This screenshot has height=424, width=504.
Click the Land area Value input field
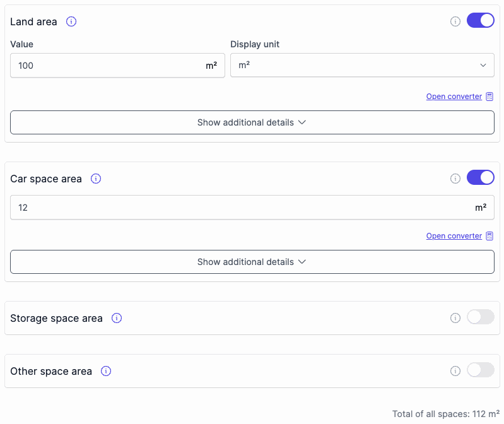pos(117,66)
